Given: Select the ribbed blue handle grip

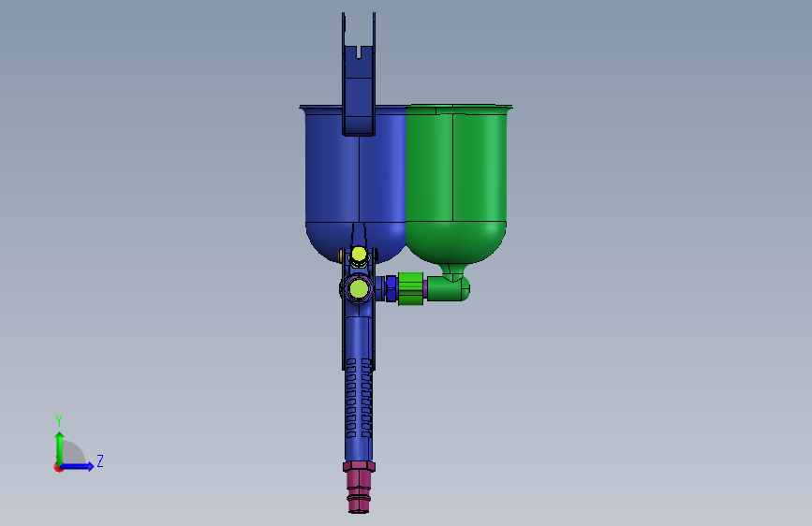Looking at the screenshot, I should [359, 399].
